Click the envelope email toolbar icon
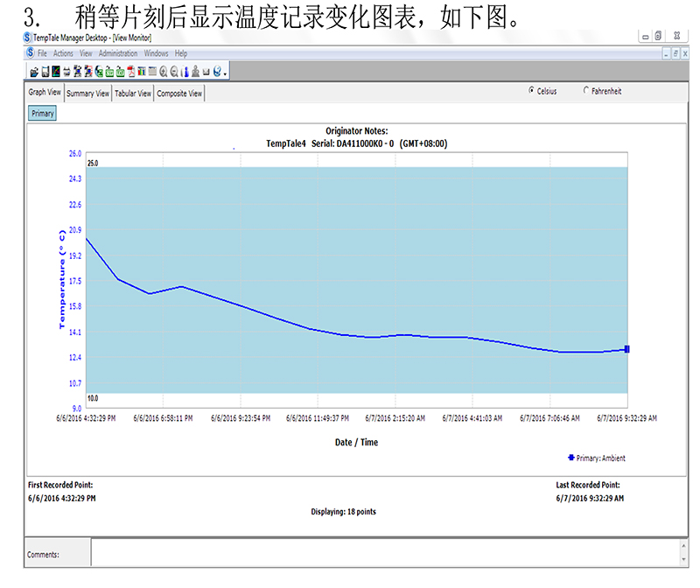Viewport: 700px width, 588px height. [206, 72]
